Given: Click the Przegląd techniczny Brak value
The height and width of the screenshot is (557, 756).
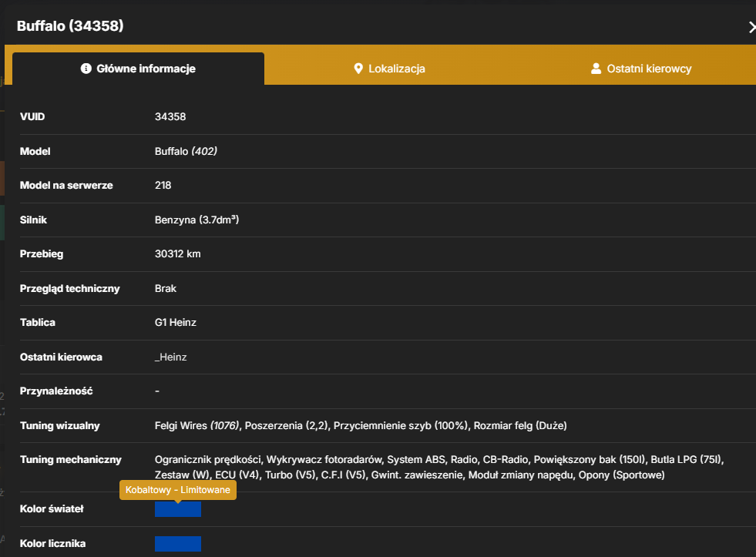Looking at the screenshot, I should tap(166, 289).
